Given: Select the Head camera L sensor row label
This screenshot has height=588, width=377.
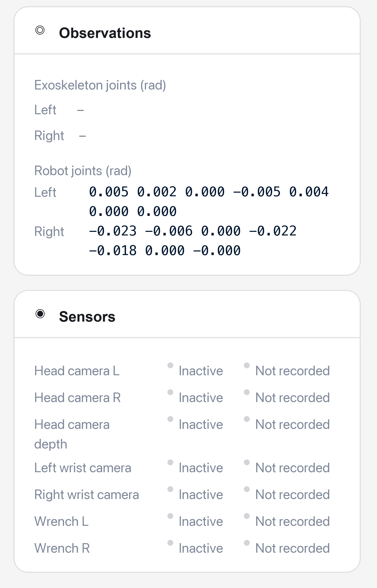Looking at the screenshot, I should [x=77, y=371].
